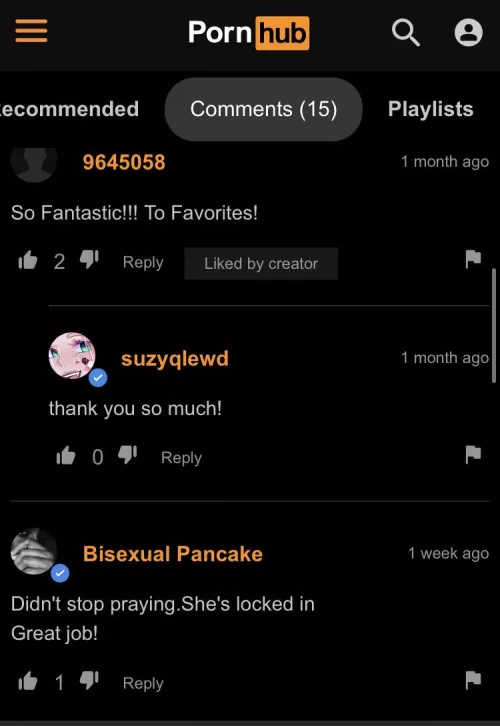Switch to the Comments (15) tab

click(x=263, y=109)
